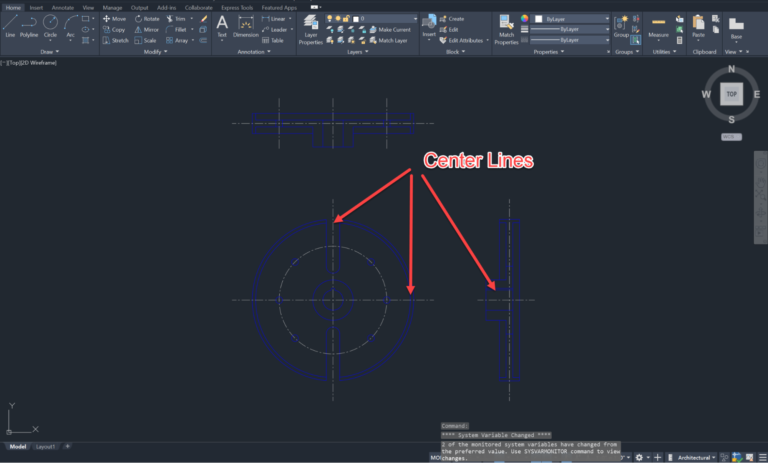768x463 pixels.
Task: Choose the Stretch command
Action: 115,40
